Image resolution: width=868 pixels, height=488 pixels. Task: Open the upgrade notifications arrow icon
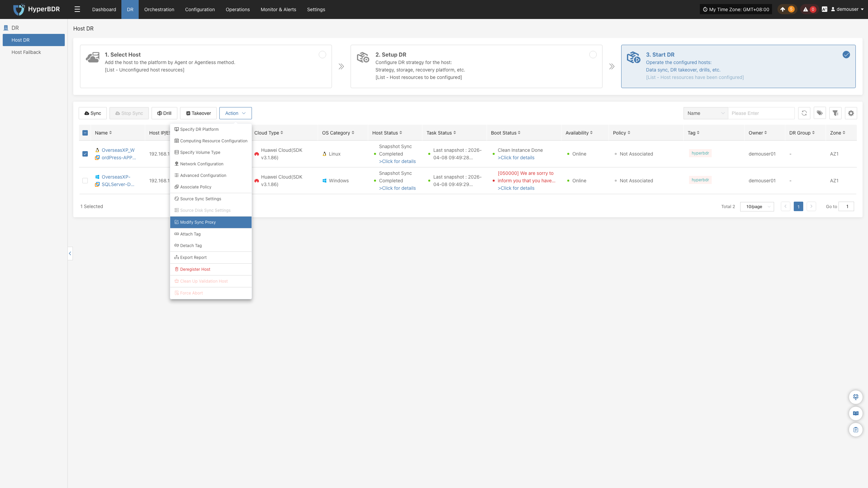click(783, 9)
